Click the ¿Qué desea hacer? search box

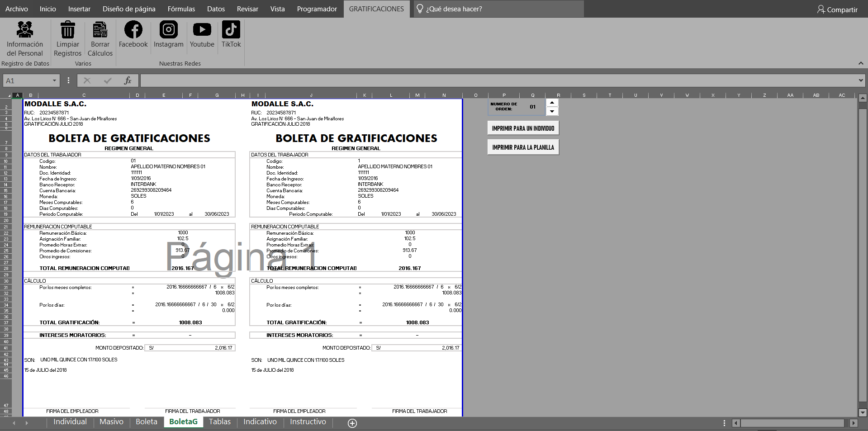498,9
